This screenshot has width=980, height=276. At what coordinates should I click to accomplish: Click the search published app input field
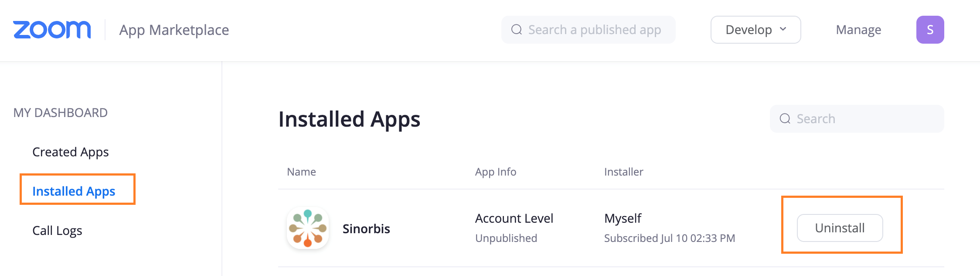[x=589, y=29]
